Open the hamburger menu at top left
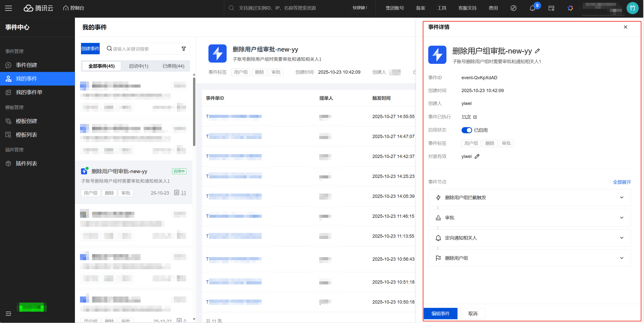 point(9,8)
